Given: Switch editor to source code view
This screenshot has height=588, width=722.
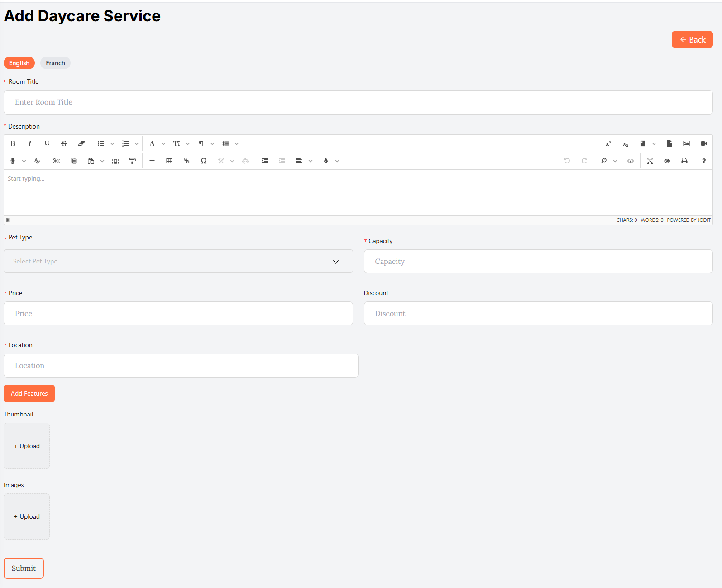Looking at the screenshot, I should pyautogui.click(x=631, y=161).
